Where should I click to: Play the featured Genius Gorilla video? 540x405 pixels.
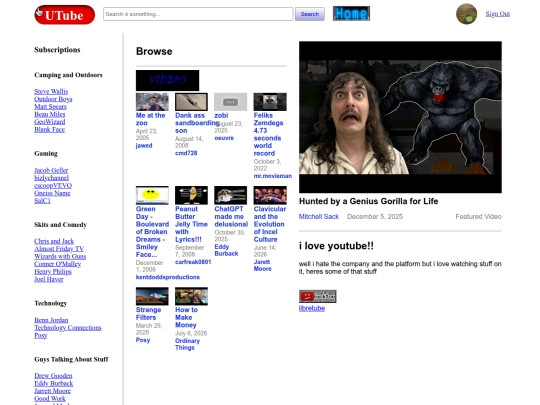click(x=400, y=117)
